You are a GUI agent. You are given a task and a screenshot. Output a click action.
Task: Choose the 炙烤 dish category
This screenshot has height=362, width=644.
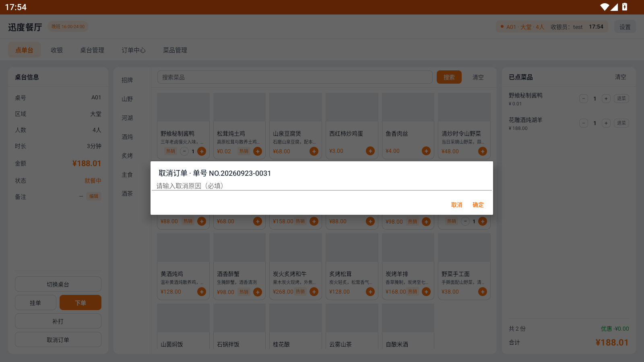[127, 156]
